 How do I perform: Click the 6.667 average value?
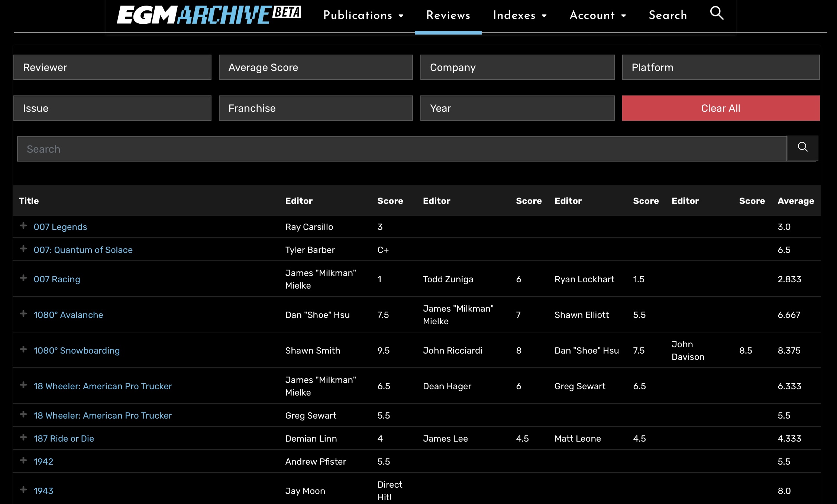pos(789,315)
